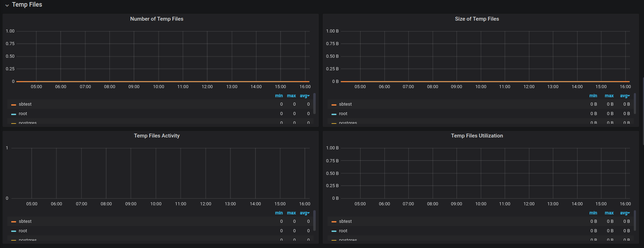Open the Temp Files Activity panel title menu
Screen dimensions: 644x248
(x=157, y=136)
